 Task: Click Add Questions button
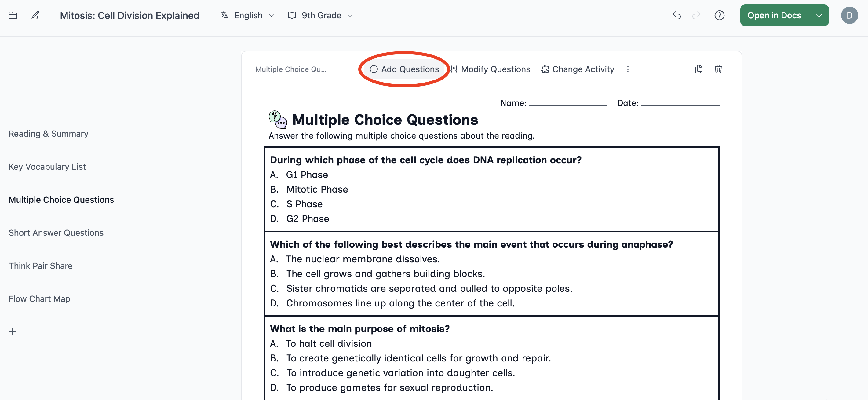click(404, 69)
